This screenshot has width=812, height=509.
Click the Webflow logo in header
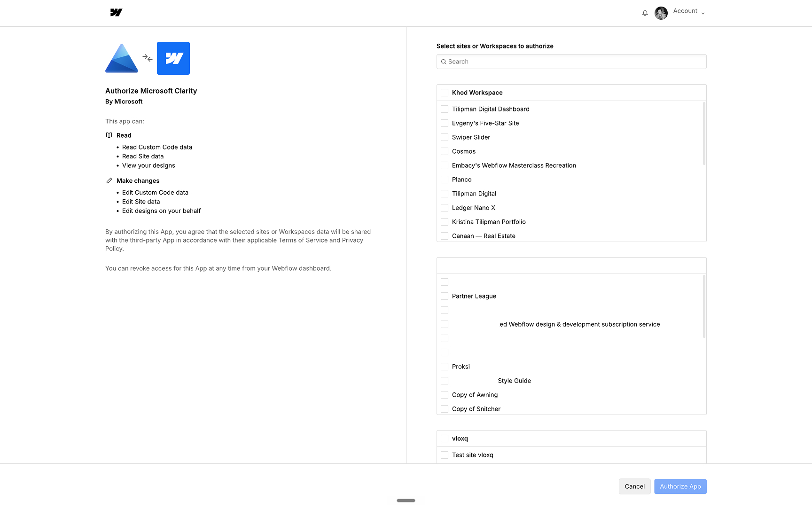[116, 12]
